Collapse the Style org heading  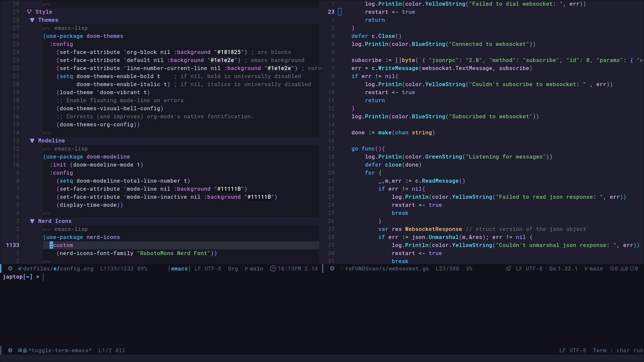[x=30, y=12]
